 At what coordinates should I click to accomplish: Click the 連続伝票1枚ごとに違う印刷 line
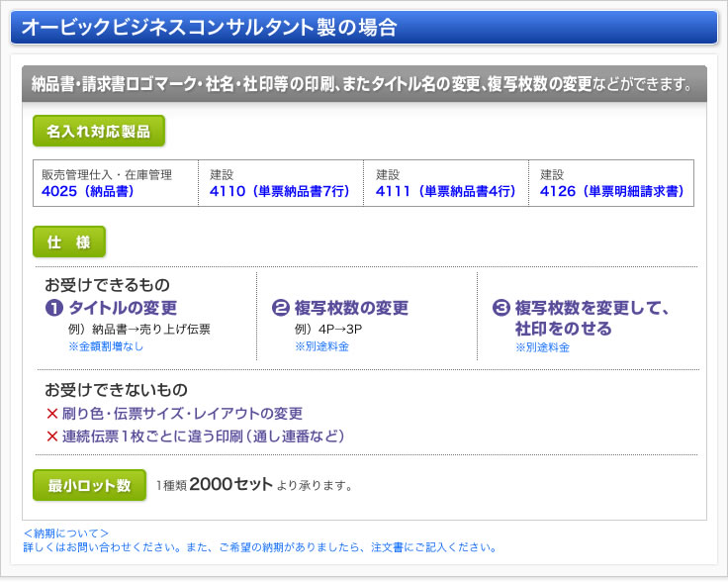pyautogui.click(x=204, y=436)
